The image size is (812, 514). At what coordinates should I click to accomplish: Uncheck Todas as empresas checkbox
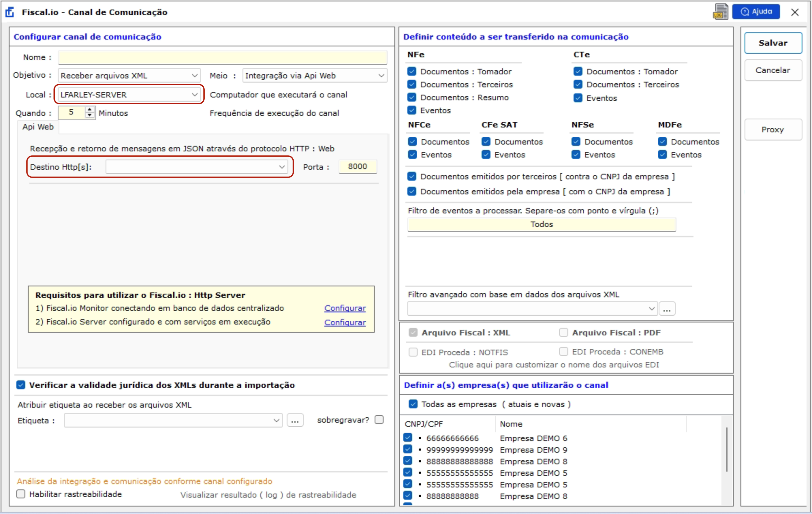[x=413, y=404]
